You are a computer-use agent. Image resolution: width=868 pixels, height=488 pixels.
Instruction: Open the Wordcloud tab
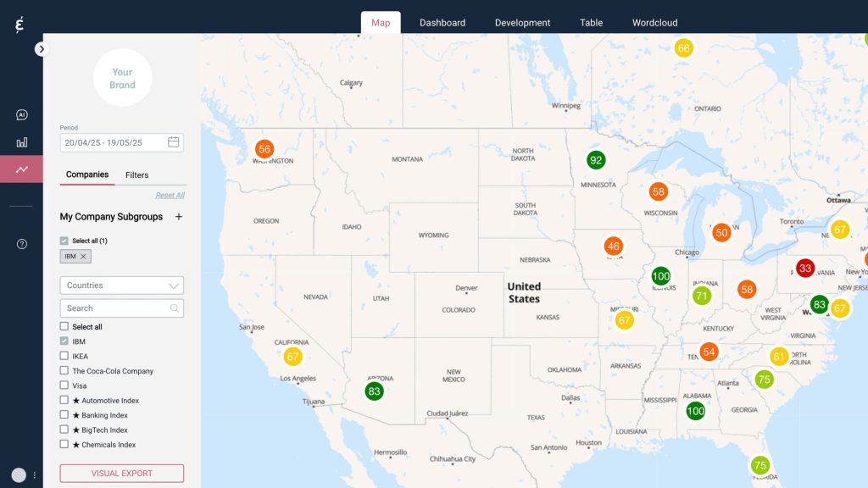[654, 23]
